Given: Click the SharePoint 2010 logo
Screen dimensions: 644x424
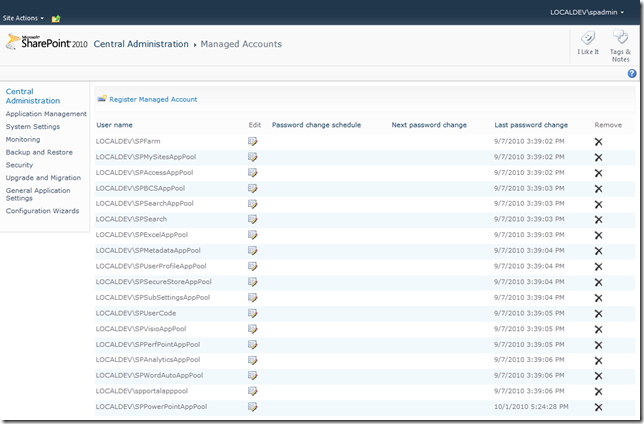Looking at the screenshot, I should pyautogui.click(x=46, y=42).
